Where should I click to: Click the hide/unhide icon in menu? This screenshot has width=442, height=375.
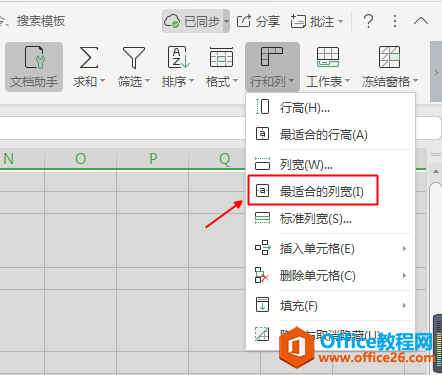click(x=262, y=334)
